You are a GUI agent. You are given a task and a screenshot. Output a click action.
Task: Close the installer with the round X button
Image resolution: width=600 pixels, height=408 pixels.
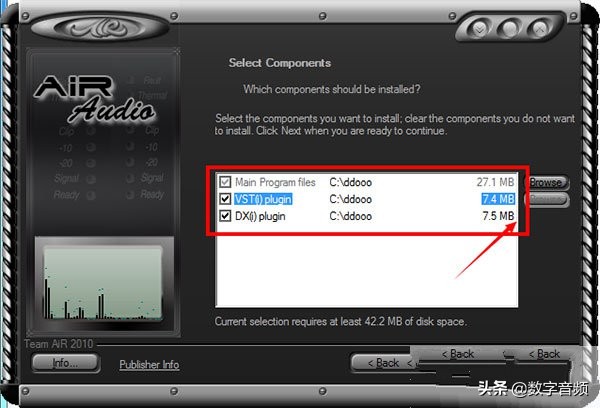tap(540, 28)
